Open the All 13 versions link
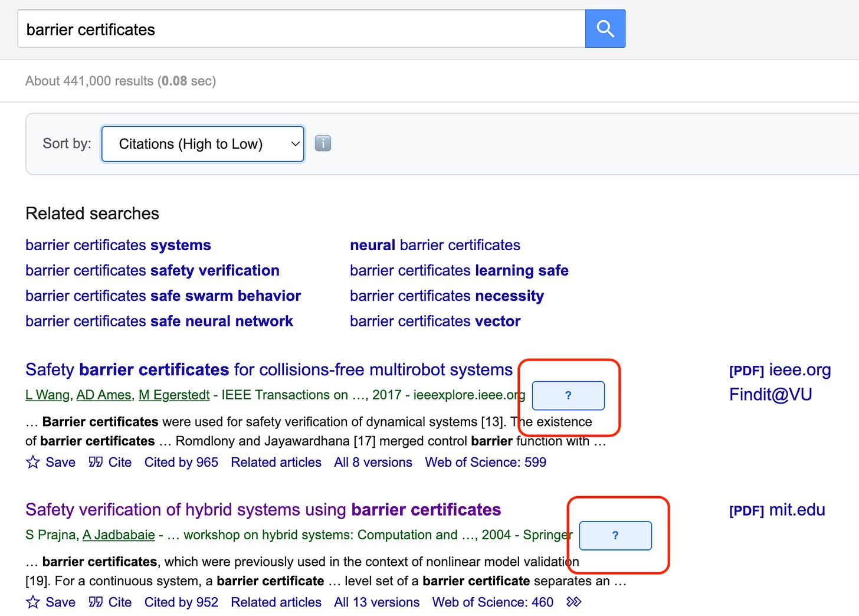Image resolution: width=859 pixels, height=616 pixels. (x=376, y=602)
